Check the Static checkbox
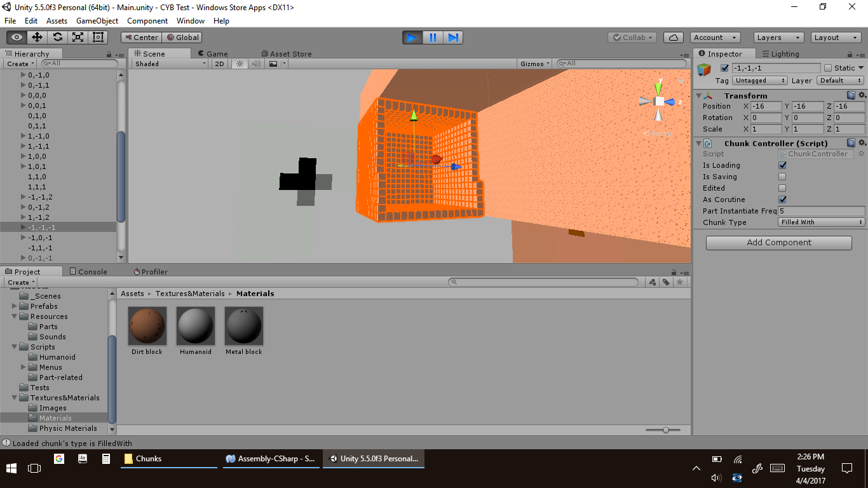The width and height of the screenshot is (868, 488). point(827,68)
